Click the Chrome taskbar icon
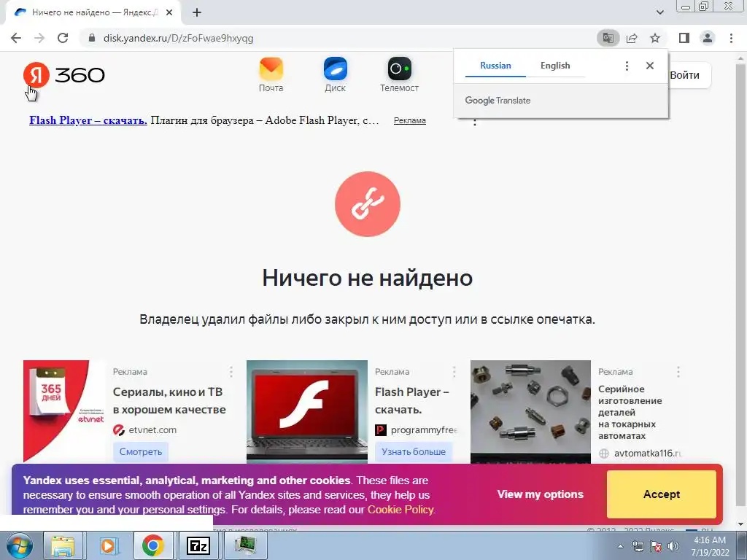Image resolution: width=747 pixels, height=560 pixels. tap(152, 545)
